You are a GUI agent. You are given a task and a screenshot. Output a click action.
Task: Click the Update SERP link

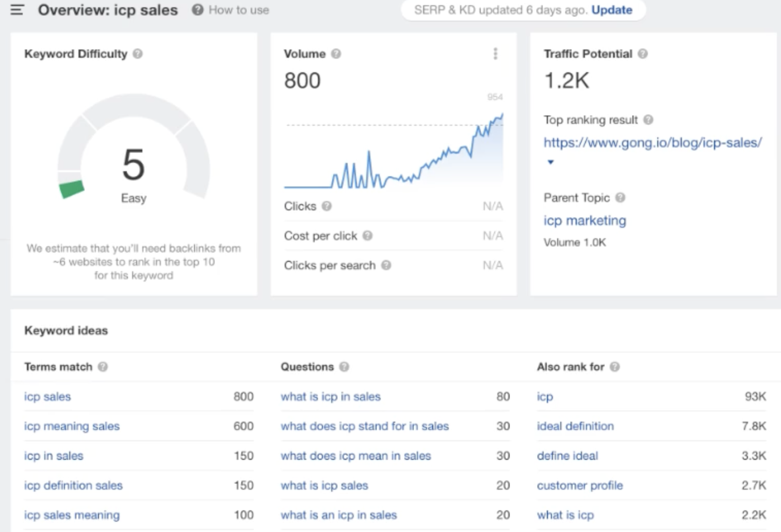tap(611, 10)
